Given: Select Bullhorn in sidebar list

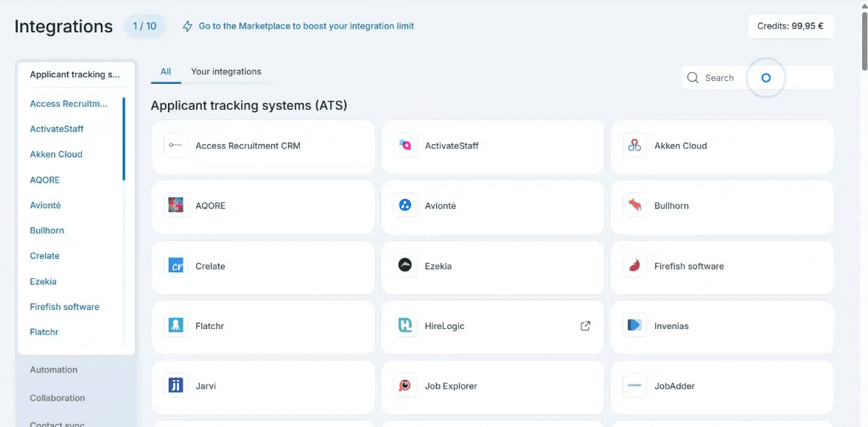Looking at the screenshot, I should click(x=47, y=230).
